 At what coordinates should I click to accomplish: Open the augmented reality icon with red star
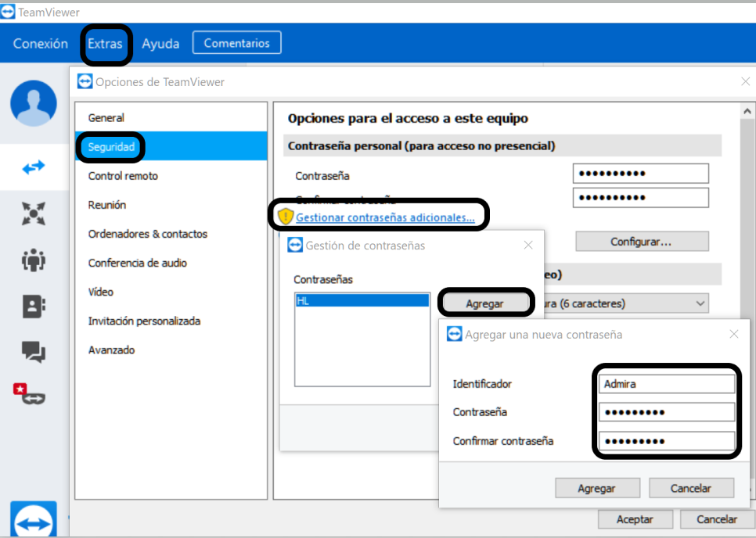click(x=30, y=393)
